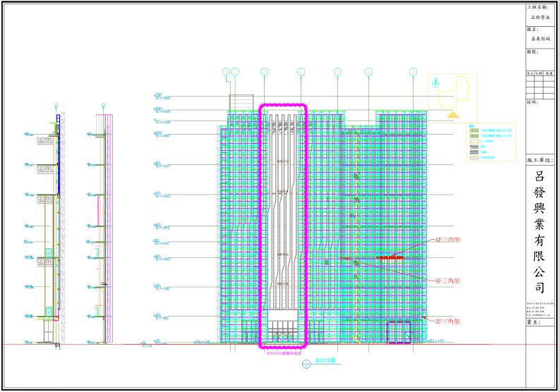Image resolution: width=559 pixels, height=392 pixels.
Task: Click the lower 4F三角架 red annotation label
Action: [x=447, y=281]
